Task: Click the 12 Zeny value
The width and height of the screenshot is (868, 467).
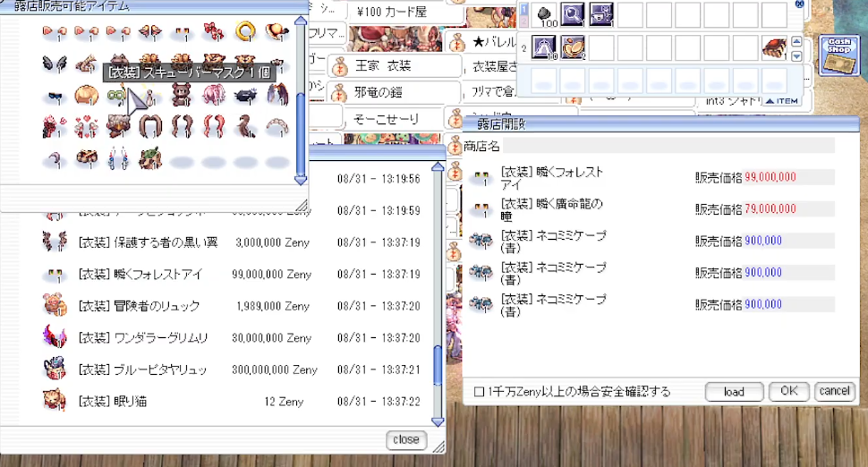Action: (284, 402)
